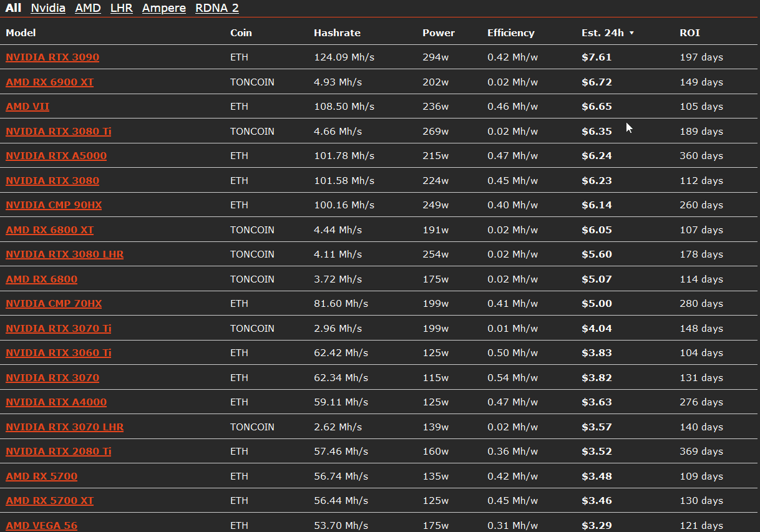This screenshot has height=532, width=760.
Task: Click the 0.50 Mh/w efficiency cell
Action: [x=512, y=352]
